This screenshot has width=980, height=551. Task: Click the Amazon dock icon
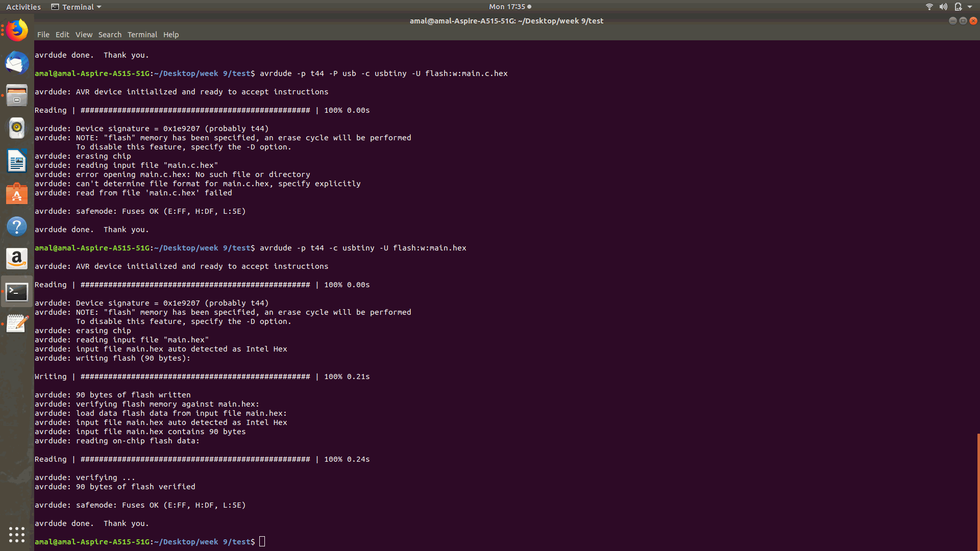click(17, 259)
